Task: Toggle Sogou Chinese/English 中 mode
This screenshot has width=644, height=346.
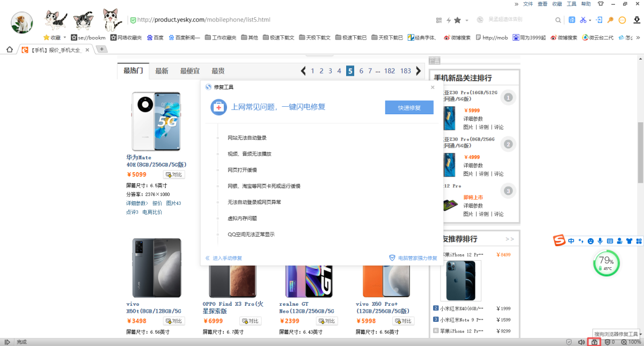Action: [x=572, y=241]
